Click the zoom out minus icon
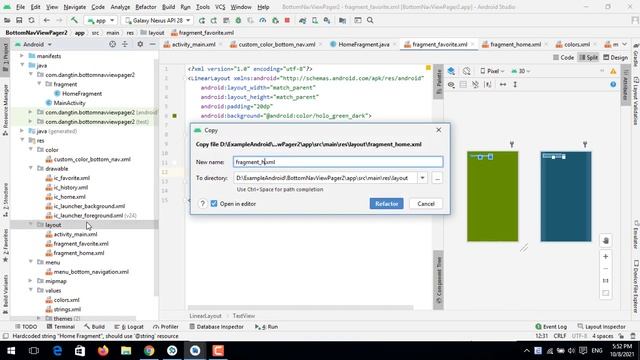640x360 pixels. [606, 269]
